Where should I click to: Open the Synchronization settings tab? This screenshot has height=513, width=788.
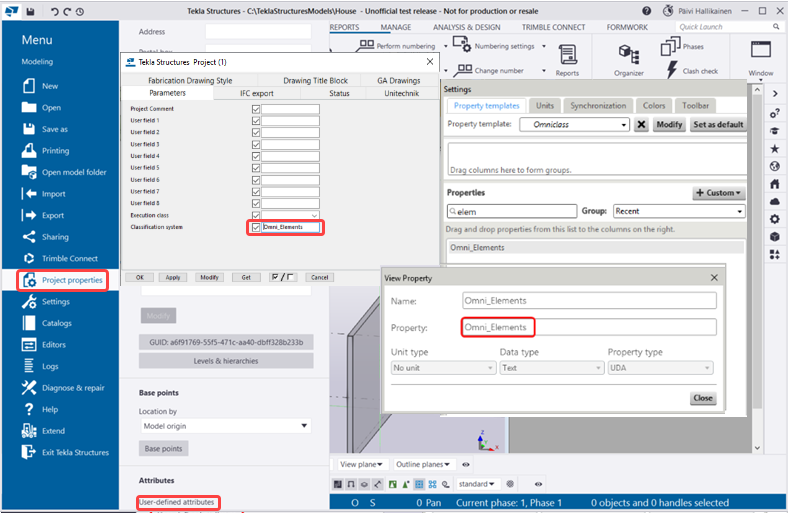[x=598, y=105]
